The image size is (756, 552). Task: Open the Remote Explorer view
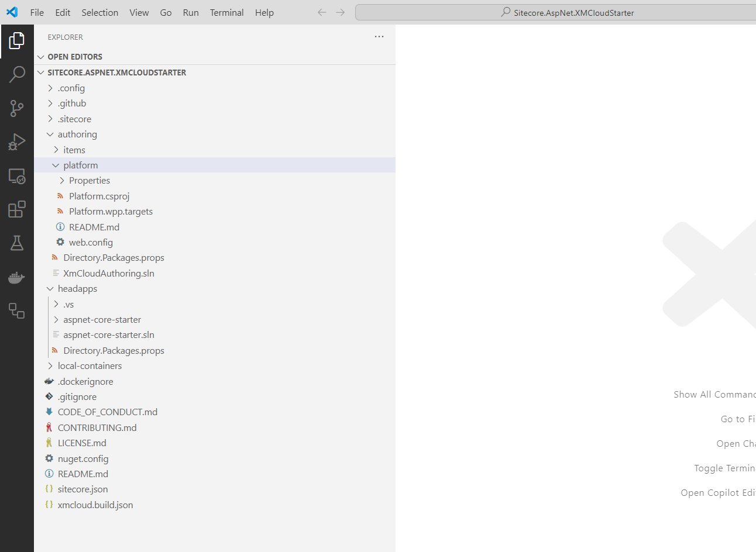pyautogui.click(x=17, y=176)
